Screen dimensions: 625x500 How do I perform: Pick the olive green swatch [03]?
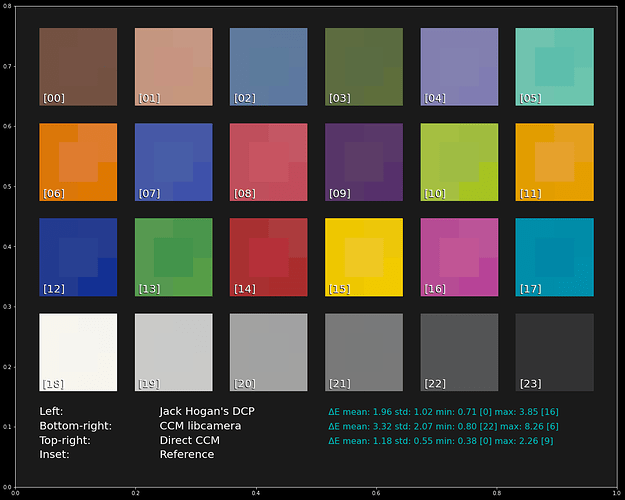(x=364, y=67)
